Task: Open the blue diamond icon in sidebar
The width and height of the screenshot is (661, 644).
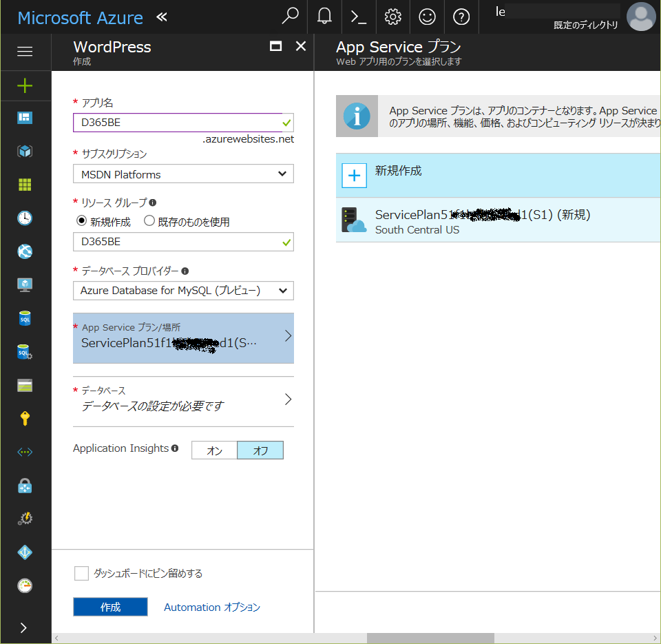Action: (x=25, y=552)
